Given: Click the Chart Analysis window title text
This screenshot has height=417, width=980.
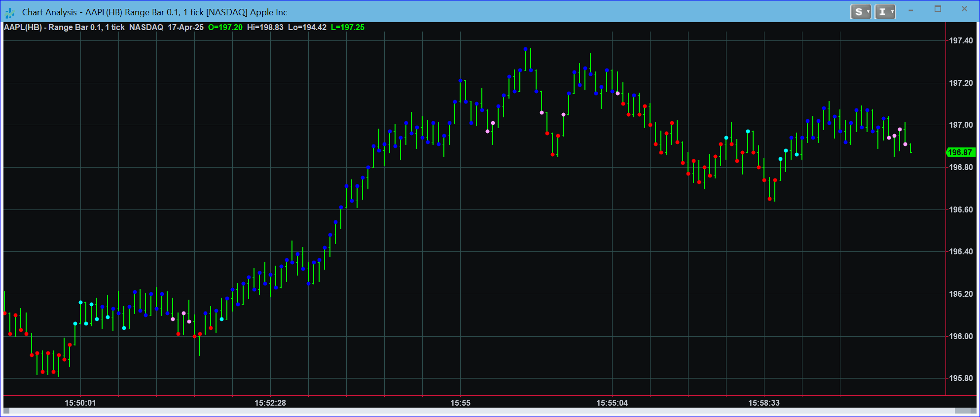Looking at the screenshot, I should [155, 12].
